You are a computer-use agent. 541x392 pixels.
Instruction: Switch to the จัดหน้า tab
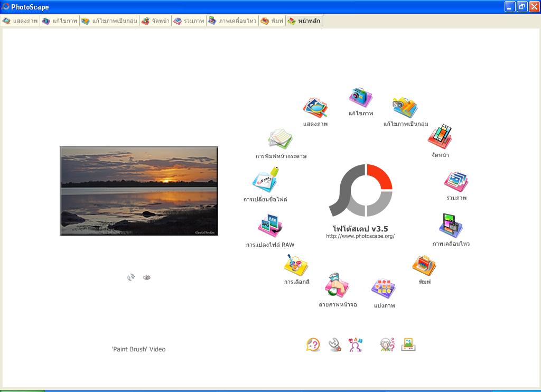tap(156, 21)
